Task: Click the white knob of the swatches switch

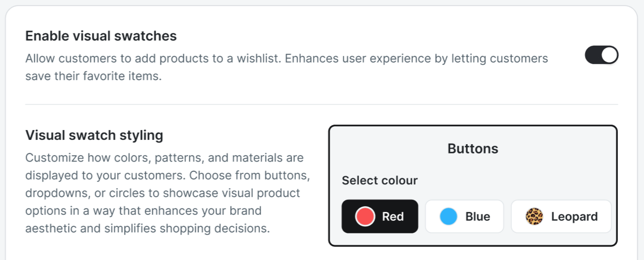Action: pyautogui.click(x=610, y=55)
